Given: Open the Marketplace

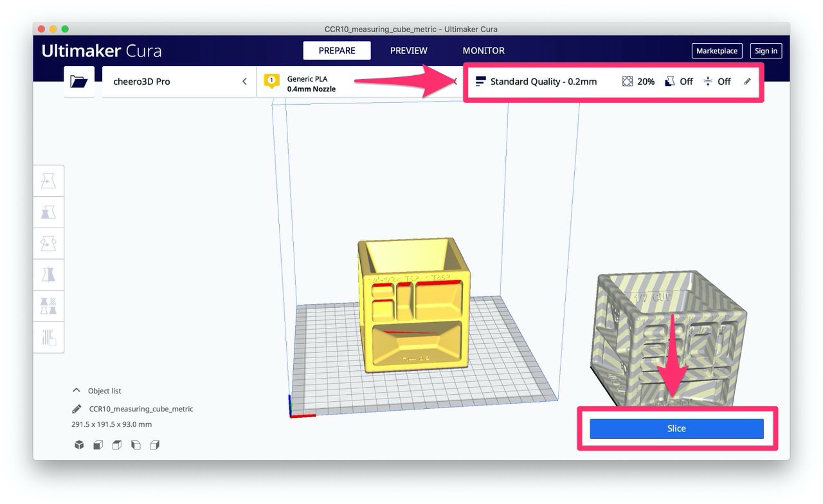Looking at the screenshot, I should [x=717, y=51].
